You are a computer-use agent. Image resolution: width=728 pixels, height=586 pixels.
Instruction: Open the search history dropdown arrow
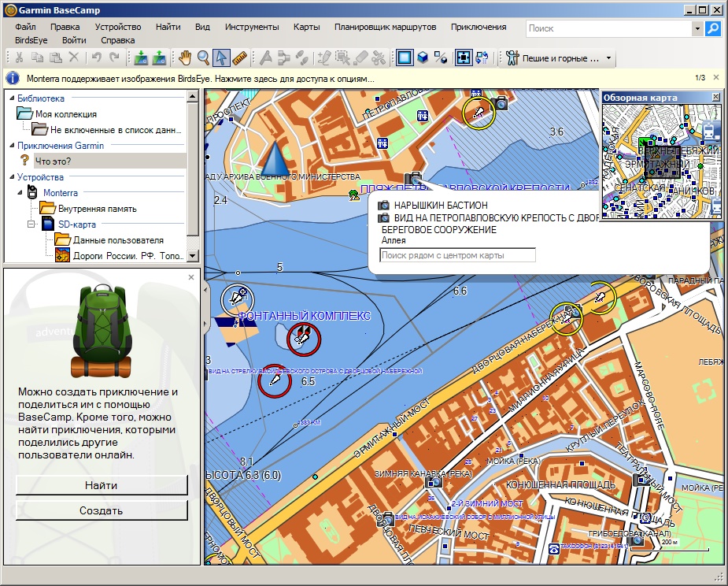[x=697, y=28]
